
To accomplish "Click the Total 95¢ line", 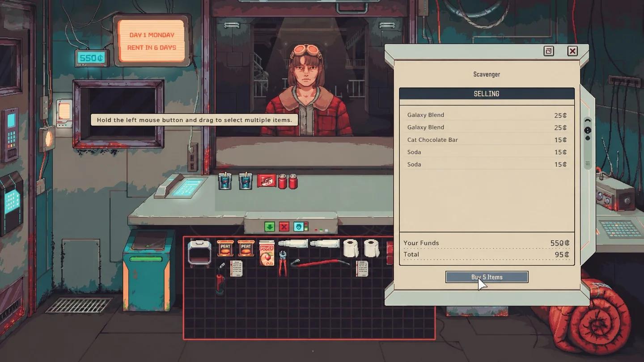I will coord(487,255).
